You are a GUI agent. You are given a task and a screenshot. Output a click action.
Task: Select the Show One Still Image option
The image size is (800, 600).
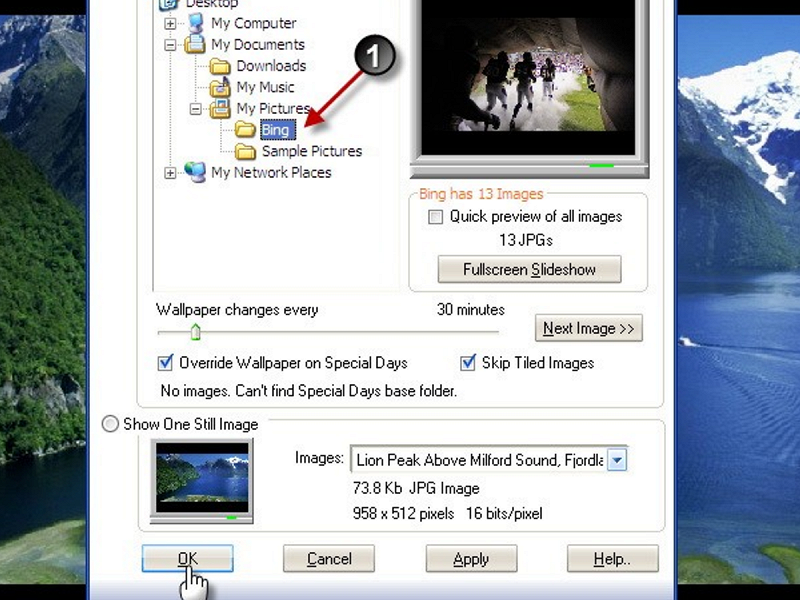110,424
